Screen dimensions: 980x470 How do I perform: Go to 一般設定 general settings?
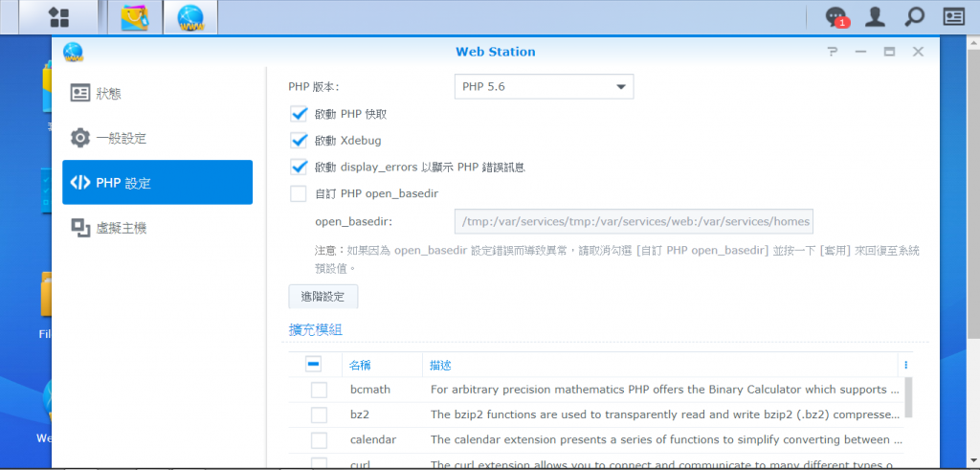(158, 138)
